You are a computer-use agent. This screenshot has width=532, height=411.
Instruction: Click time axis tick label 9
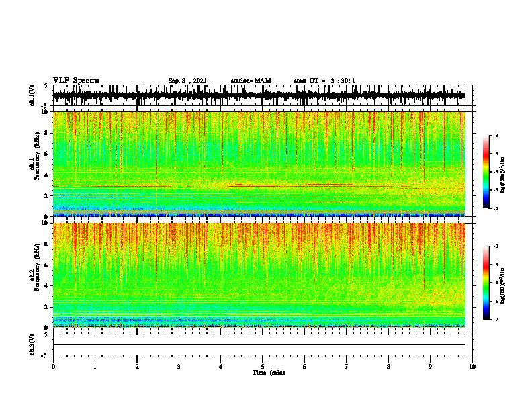pos(430,367)
